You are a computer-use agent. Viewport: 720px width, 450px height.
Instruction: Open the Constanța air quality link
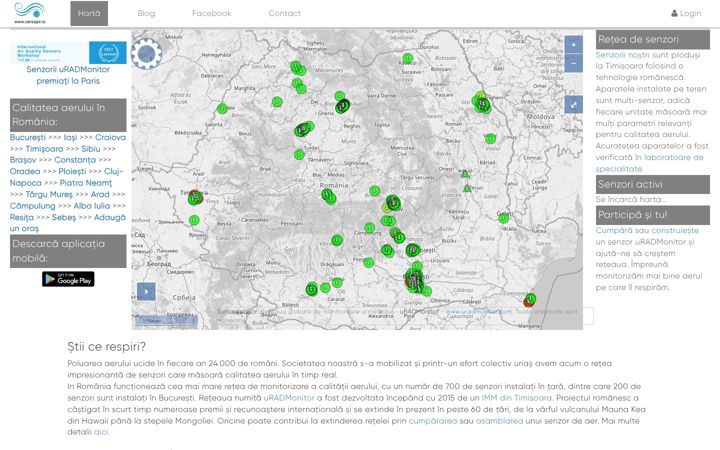click(x=75, y=160)
